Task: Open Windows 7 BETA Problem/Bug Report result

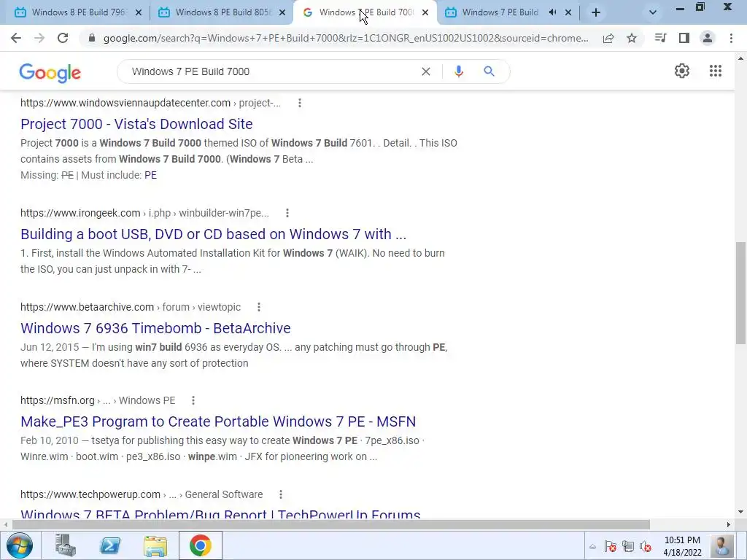Action: pyautogui.click(x=220, y=514)
